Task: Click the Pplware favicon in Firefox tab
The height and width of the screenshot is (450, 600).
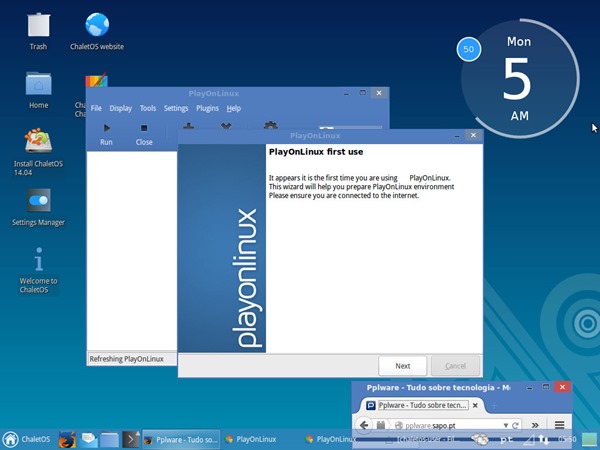Action: pyautogui.click(x=370, y=405)
